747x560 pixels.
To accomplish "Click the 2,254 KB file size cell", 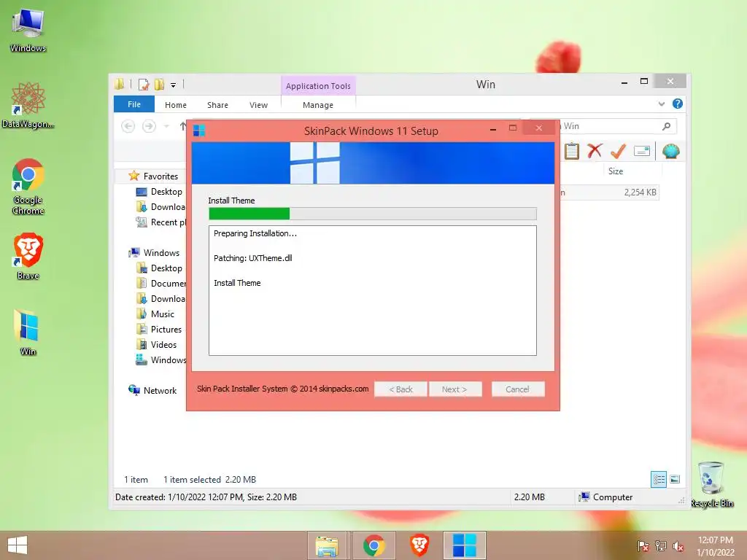I will click(640, 192).
